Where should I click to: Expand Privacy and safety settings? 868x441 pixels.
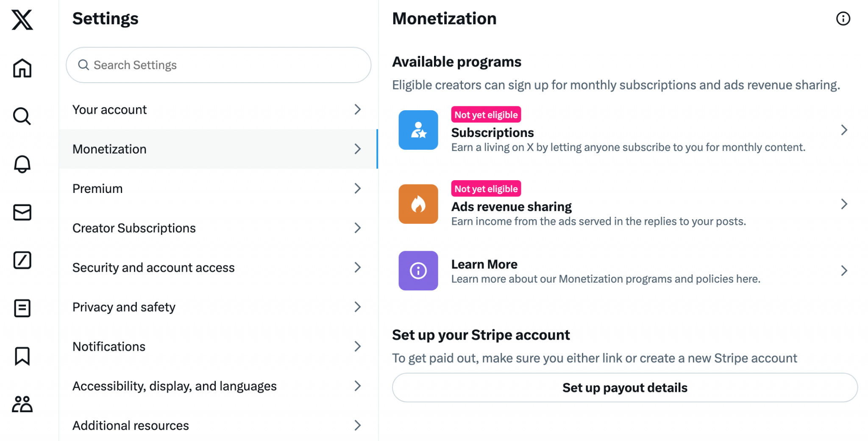(x=218, y=307)
